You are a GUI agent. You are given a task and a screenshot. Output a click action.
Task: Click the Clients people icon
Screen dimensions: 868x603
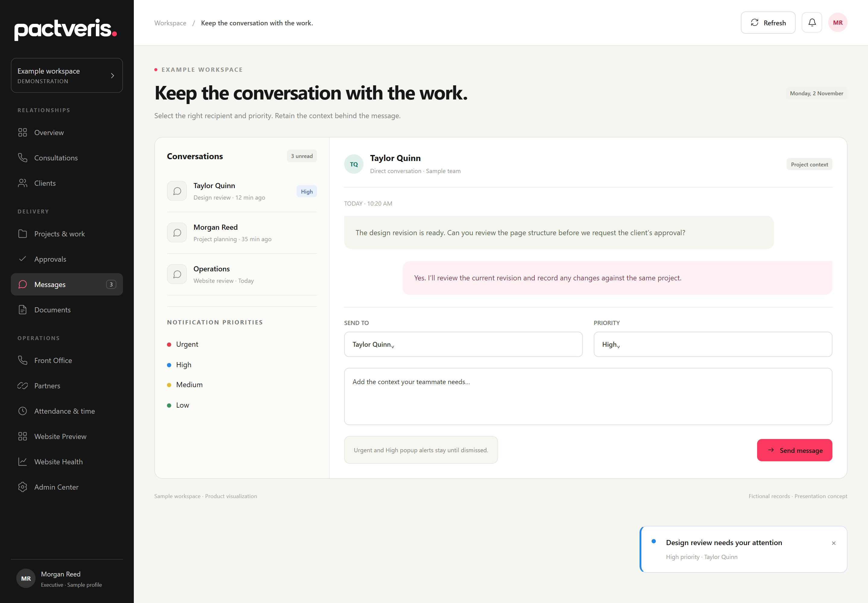[x=23, y=183]
